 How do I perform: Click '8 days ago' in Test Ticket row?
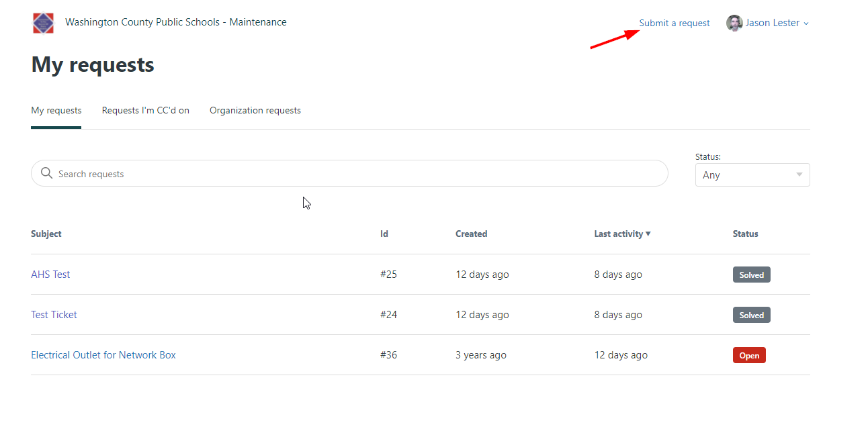pyautogui.click(x=618, y=314)
